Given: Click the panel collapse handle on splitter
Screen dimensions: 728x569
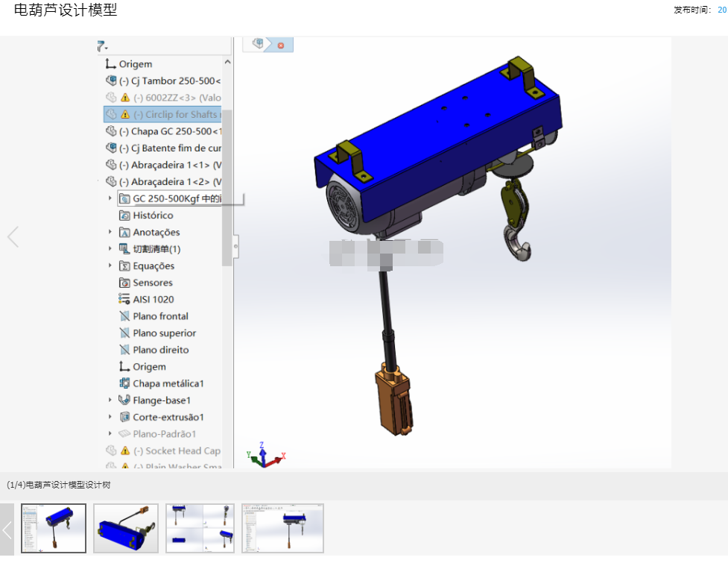Looking at the screenshot, I should point(236,247).
